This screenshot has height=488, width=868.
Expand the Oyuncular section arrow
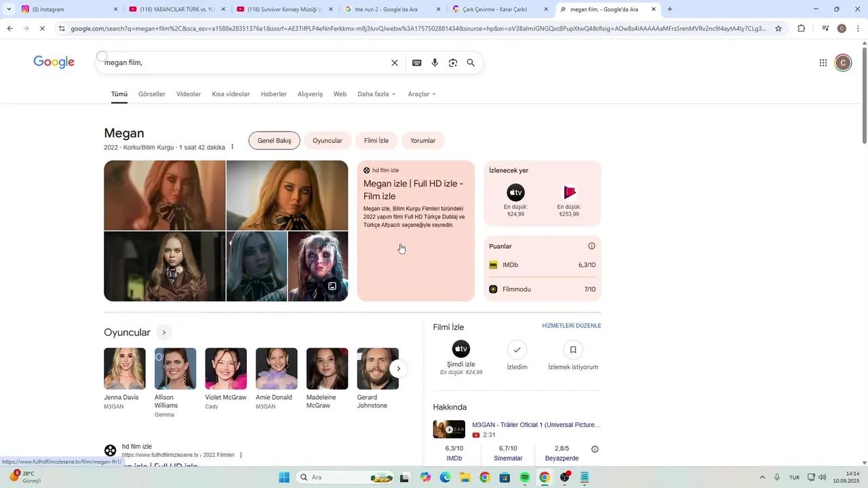pyautogui.click(x=163, y=333)
